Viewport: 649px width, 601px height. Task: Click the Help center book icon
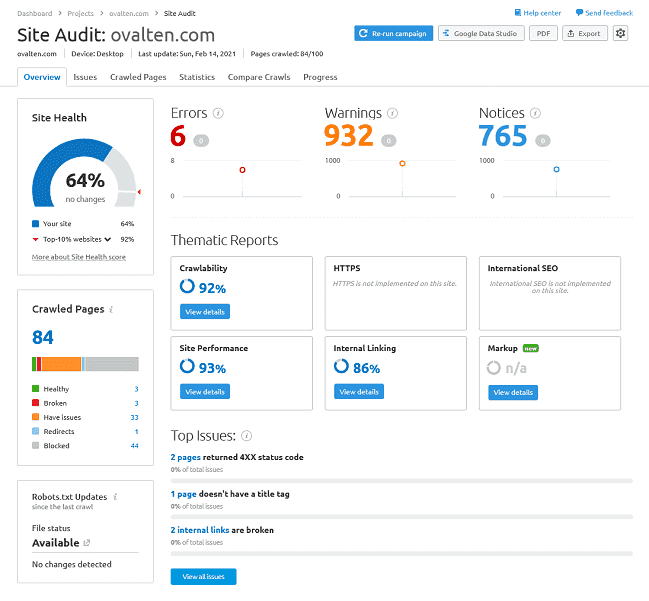tap(517, 13)
